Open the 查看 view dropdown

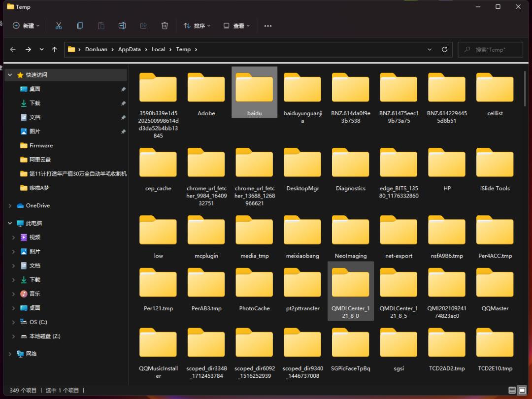(x=236, y=26)
